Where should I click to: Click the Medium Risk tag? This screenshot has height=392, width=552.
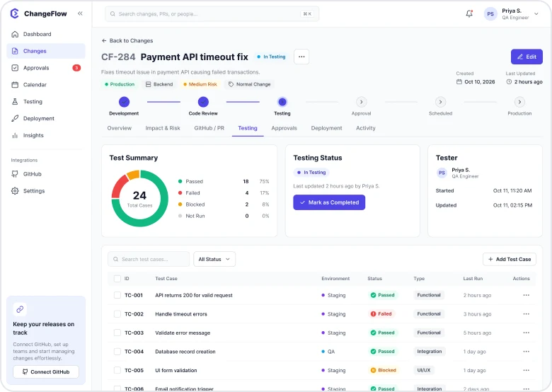click(x=200, y=84)
